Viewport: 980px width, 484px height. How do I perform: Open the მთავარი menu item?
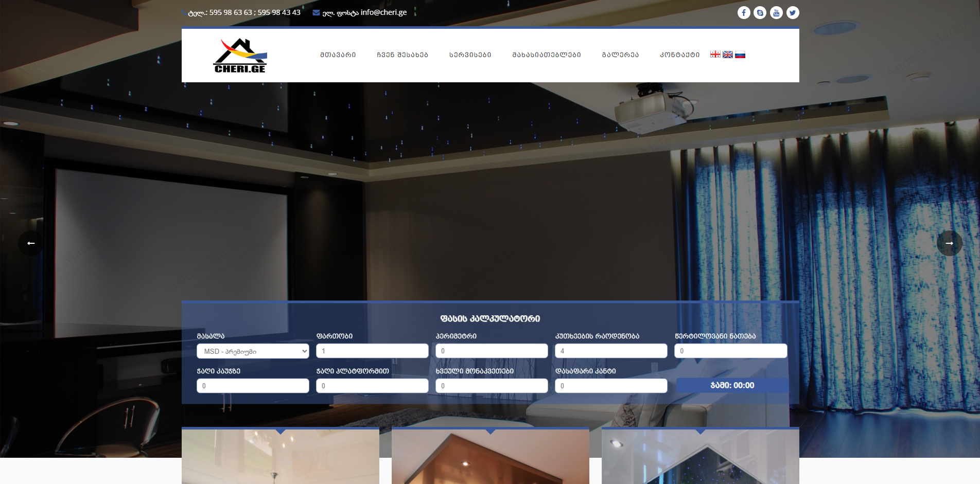[x=338, y=55]
